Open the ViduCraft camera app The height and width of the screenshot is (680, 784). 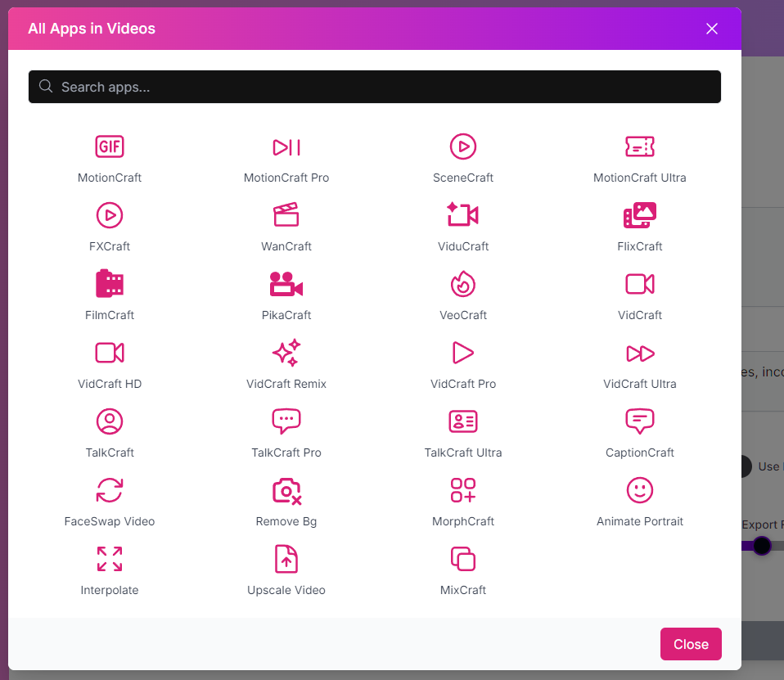[463, 215]
